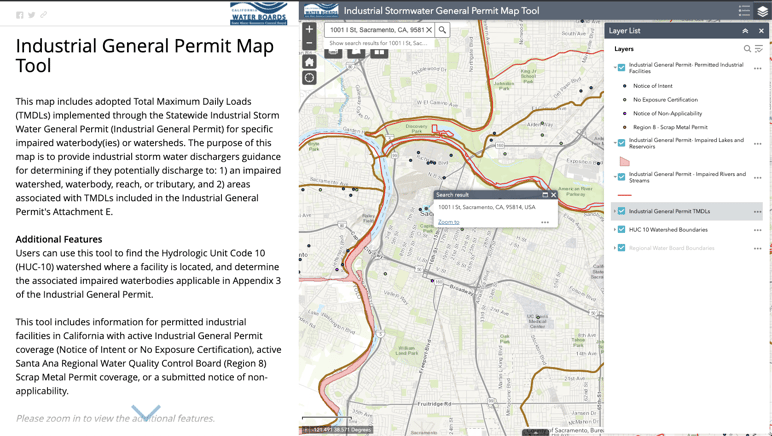Click the popup address '1001 I St, Sacramento' text
Viewport: 772px width, 436px height.
coord(486,207)
